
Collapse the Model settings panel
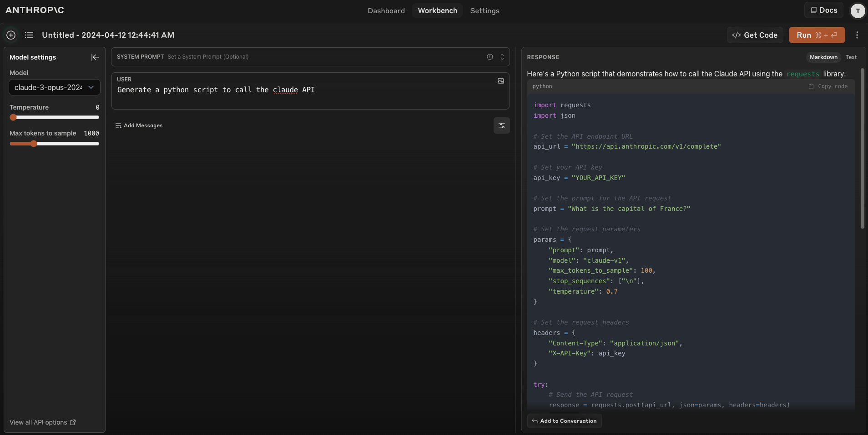pos(95,57)
